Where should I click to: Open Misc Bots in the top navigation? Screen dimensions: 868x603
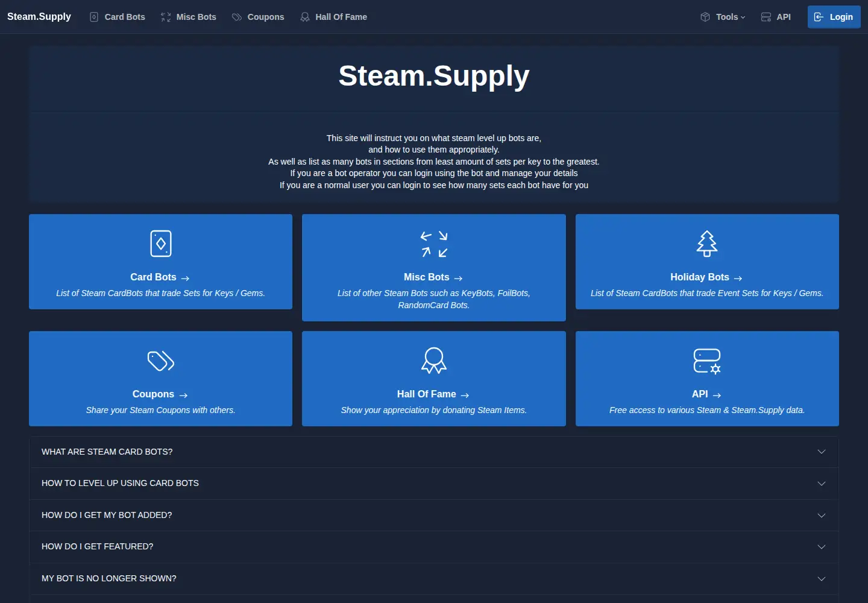click(189, 17)
